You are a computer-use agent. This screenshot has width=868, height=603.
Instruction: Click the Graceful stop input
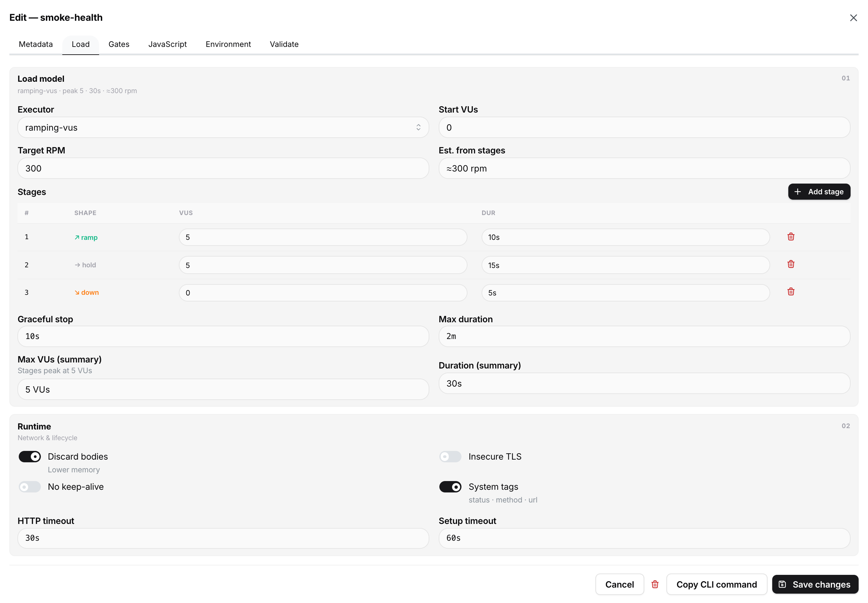click(223, 336)
